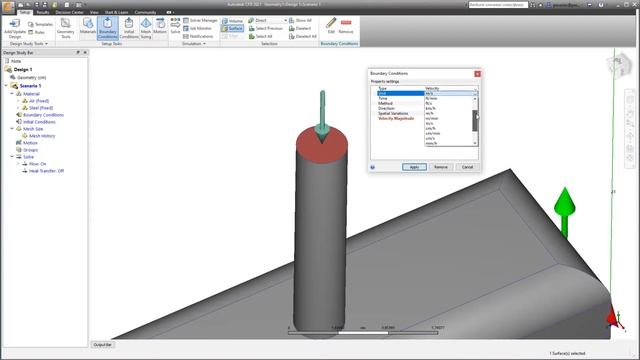The width and height of the screenshot is (640, 360).
Task: Click Select All in the Selection group
Action: [x=260, y=36]
